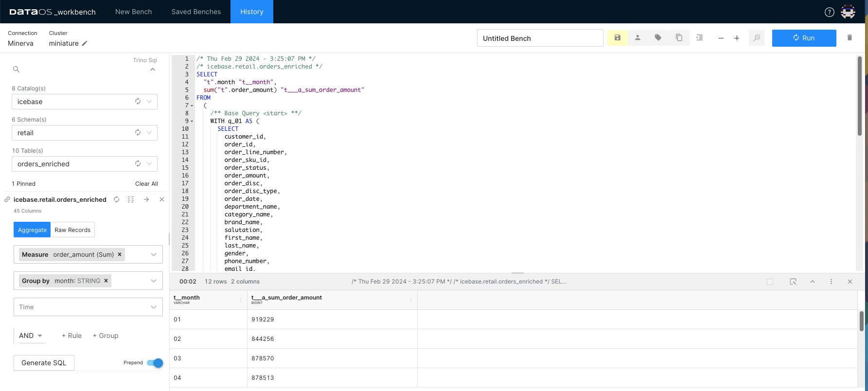The image size is (868, 391).
Task: Fold code block at line 9
Action: (x=192, y=121)
